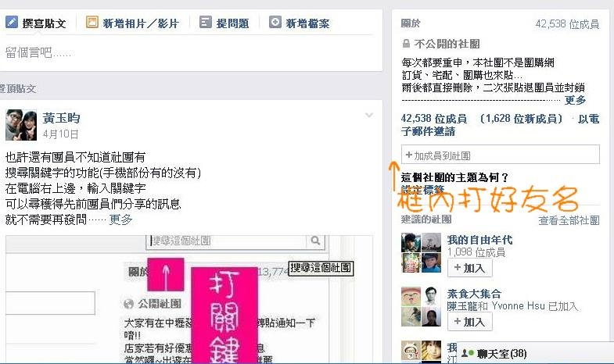Click the 加成員到社團 field
The width and height of the screenshot is (614, 364).
[x=500, y=155]
